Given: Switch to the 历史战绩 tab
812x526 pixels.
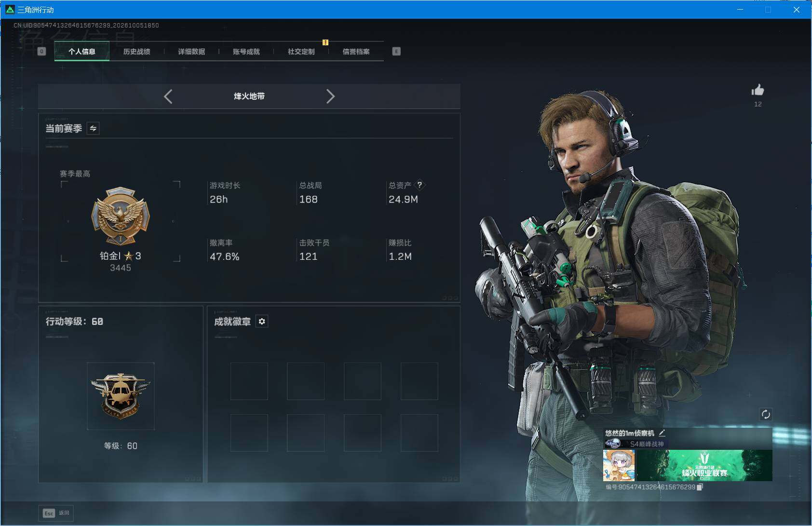Looking at the screenshot, I should 136,52.
